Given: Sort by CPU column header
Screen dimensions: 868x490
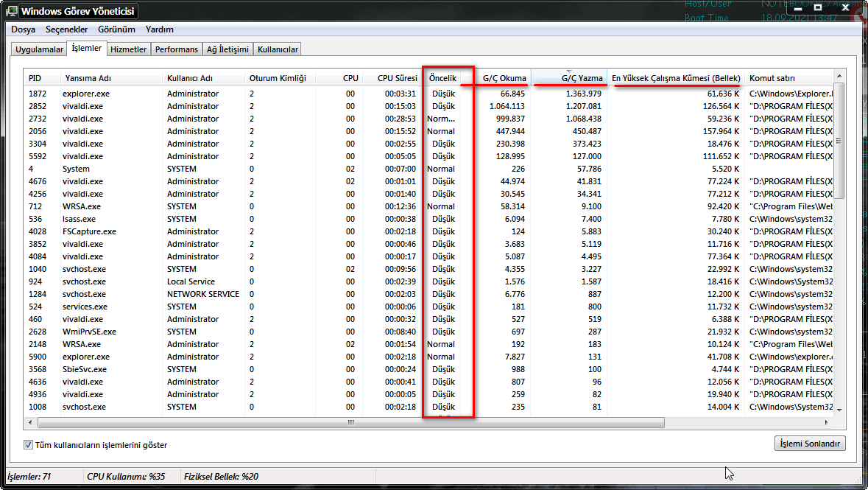Looking at the screenshot, I should click(339, 78).
